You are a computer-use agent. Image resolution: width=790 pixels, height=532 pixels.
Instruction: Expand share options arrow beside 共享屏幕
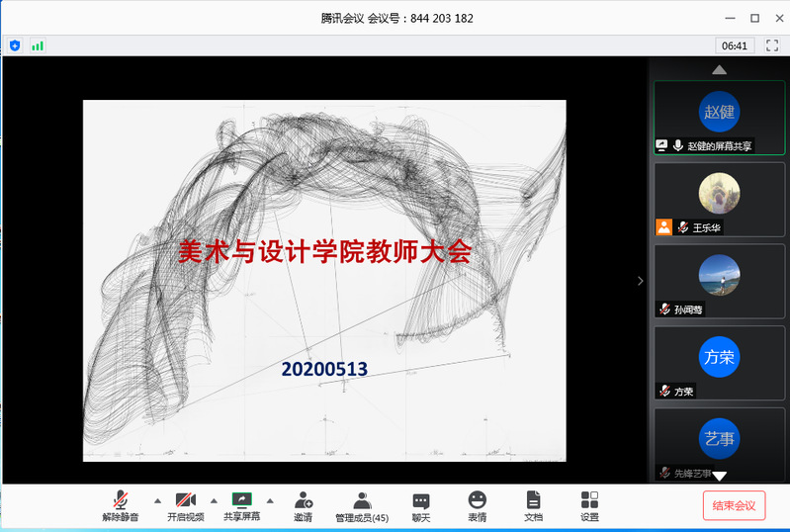point(270,499)
